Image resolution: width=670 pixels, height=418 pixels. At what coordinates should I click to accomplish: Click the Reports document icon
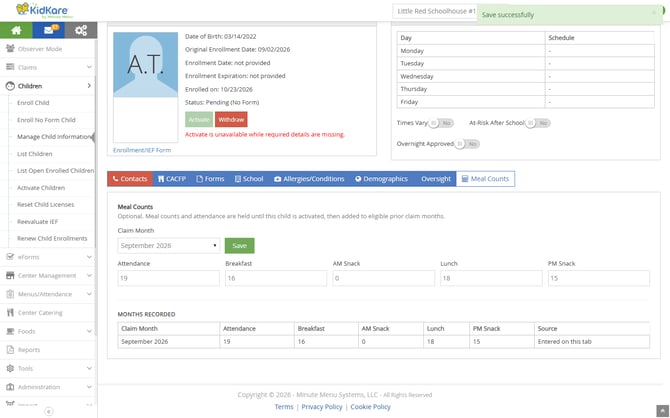10,350
